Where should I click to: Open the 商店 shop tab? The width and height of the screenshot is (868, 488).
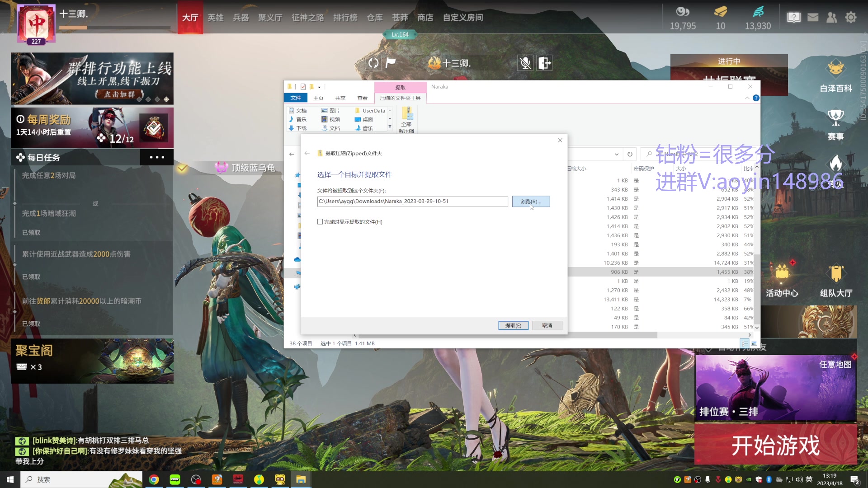click(425, 18)
